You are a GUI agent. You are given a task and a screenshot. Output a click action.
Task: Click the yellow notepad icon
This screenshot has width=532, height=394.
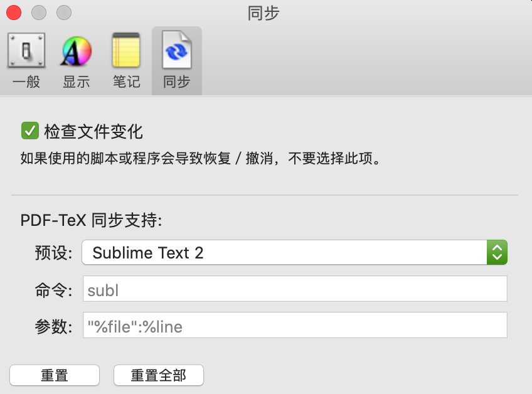pyautogui.click(x=126, y=50)
